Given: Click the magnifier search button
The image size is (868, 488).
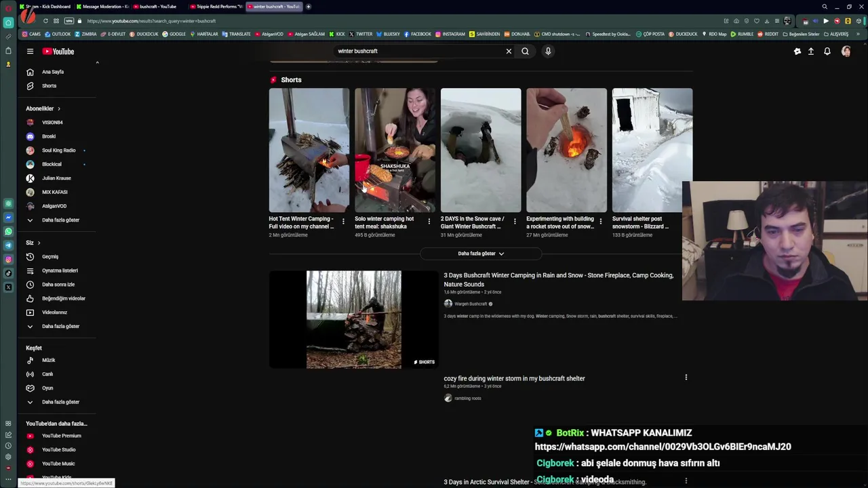Looking at the screenshot, I should tap(525, 51).
